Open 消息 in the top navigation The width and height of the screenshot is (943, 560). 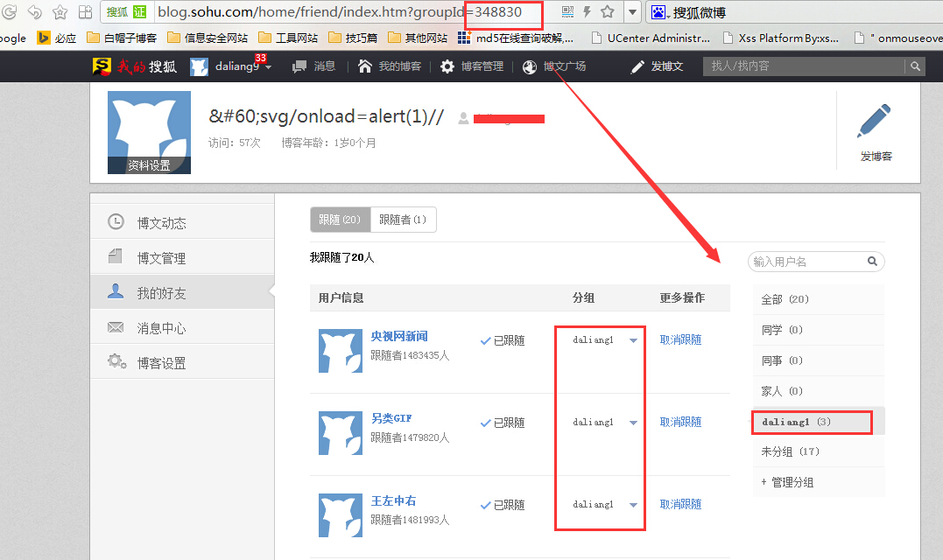click(314, 66)
